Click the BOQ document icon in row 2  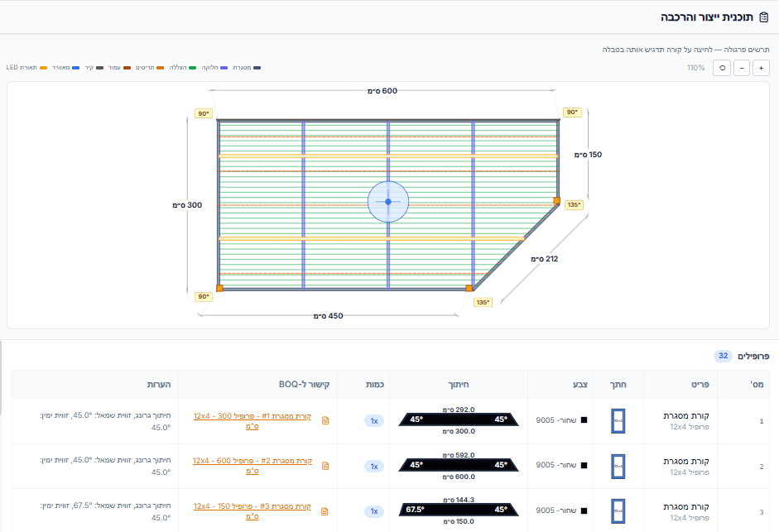[x=325, y=466]
